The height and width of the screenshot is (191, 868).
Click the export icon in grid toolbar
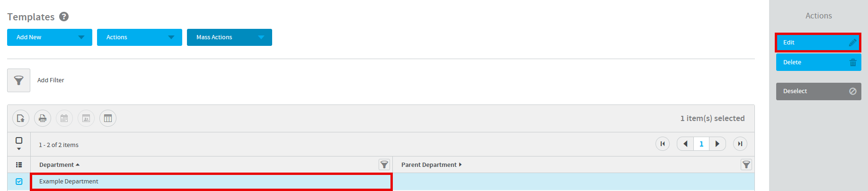point(21,118)
